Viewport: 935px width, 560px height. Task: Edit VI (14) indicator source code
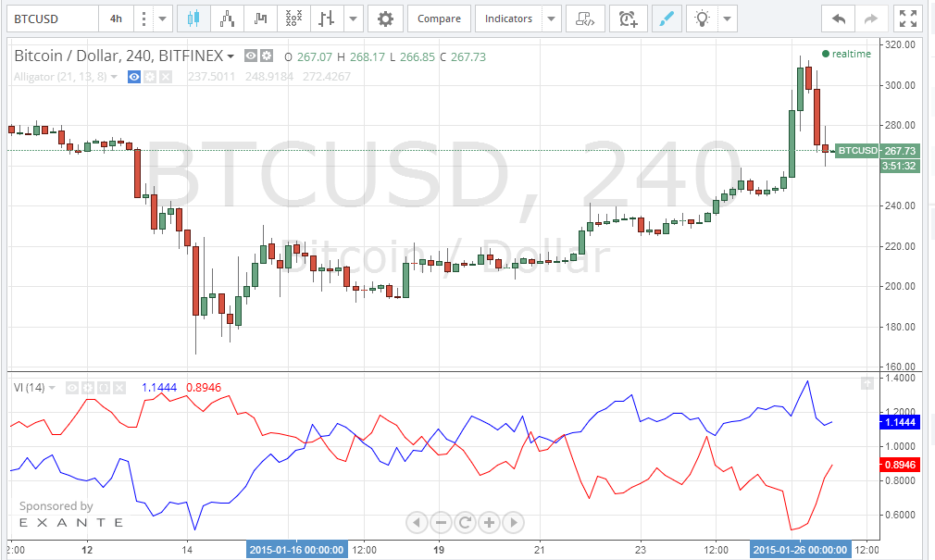103,388
